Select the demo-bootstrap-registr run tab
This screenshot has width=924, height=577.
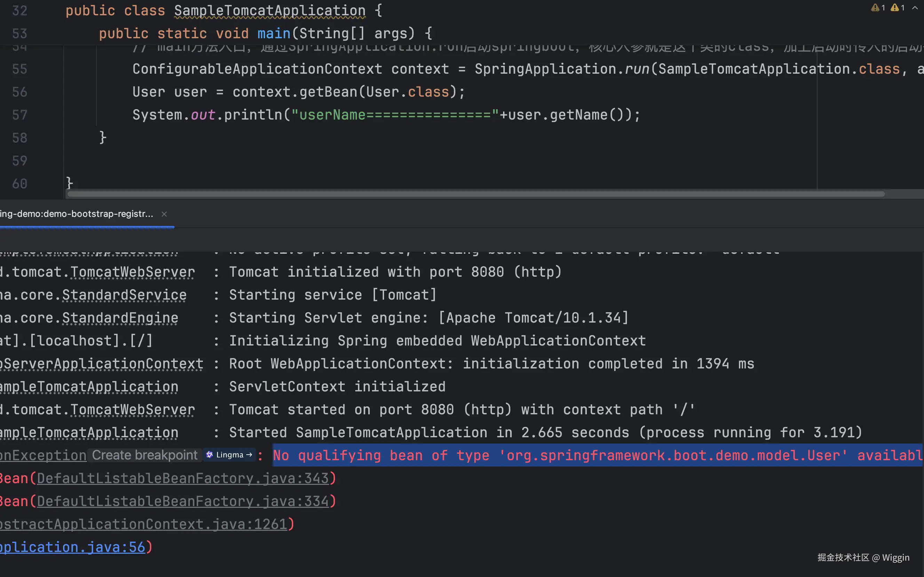(x=77, y=214)
